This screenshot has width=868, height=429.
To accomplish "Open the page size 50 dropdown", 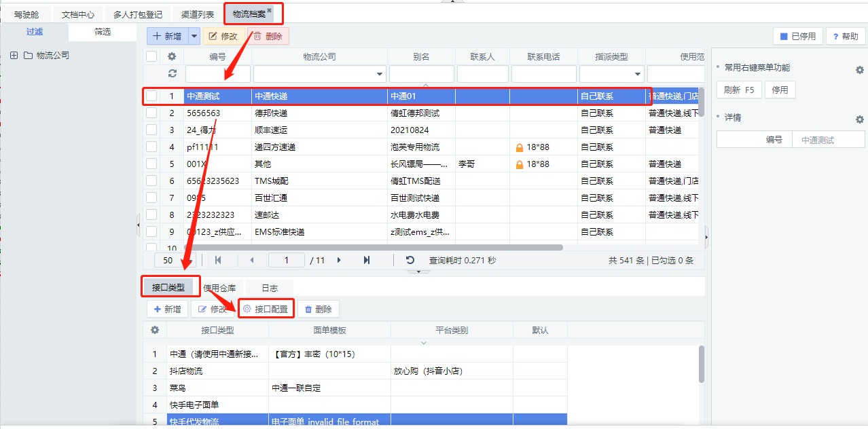I will 175,260.
